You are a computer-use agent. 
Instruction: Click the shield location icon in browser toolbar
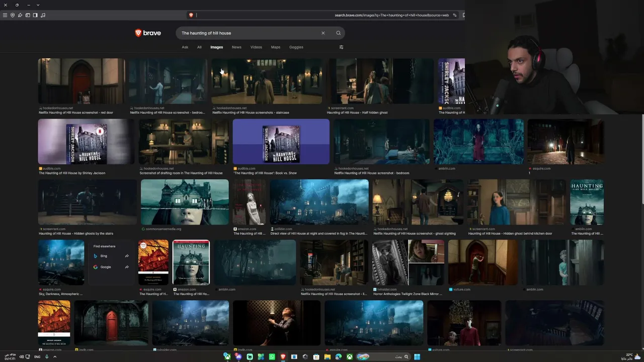click(13, 15)
